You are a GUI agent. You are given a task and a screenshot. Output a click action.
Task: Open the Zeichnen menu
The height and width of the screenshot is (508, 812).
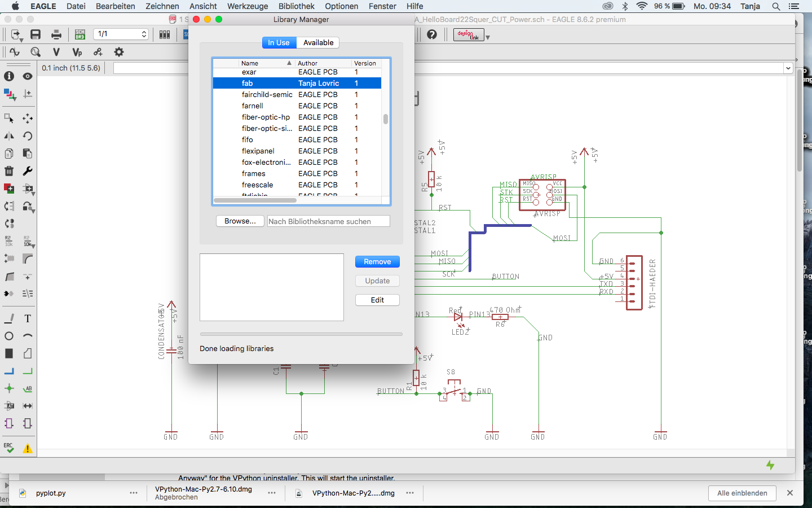tap(162, 6)
